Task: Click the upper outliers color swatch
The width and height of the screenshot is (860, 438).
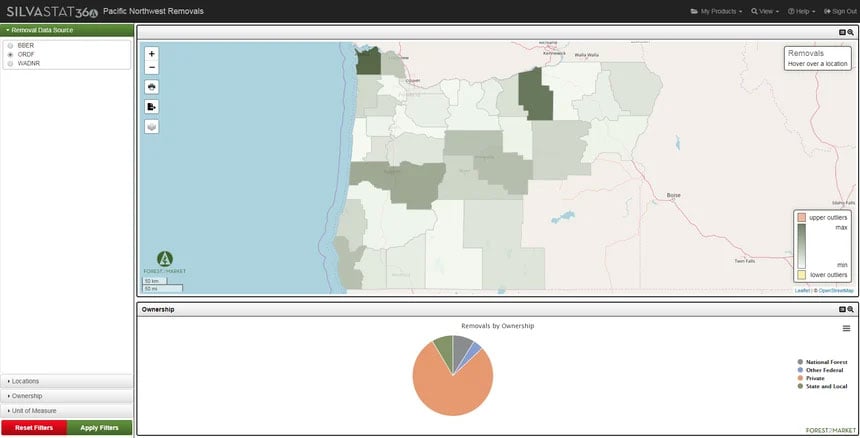Action: (801, 218)
